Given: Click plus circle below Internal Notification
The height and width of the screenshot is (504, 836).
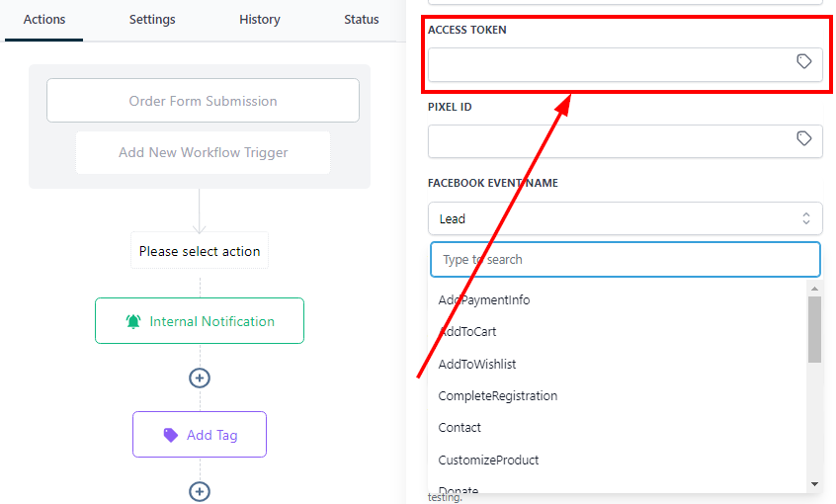Looking at the screenshot, I should pyautogui.click(x=200, y=378).
